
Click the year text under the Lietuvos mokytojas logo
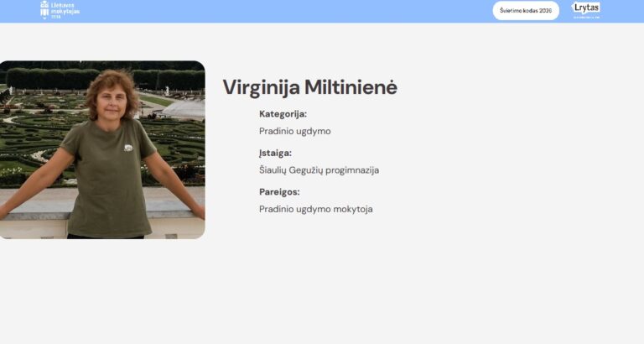pos(56,17)
